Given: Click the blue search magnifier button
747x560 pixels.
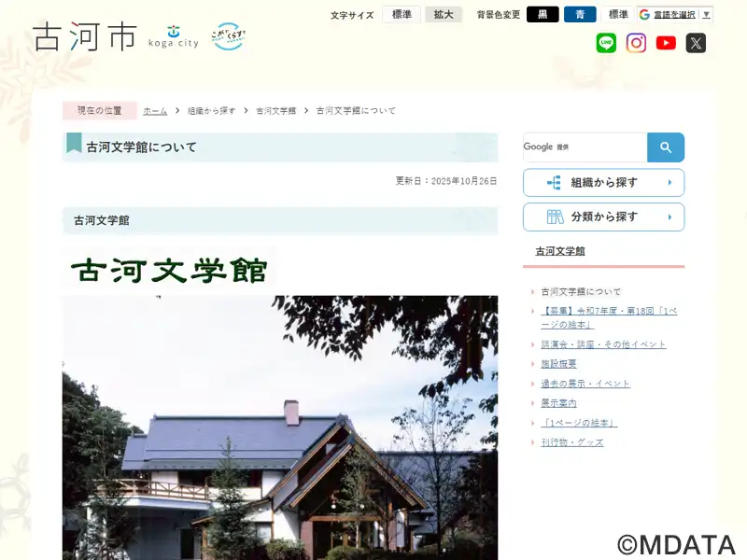Looking at the screenshot, I should tap(666, 147).
